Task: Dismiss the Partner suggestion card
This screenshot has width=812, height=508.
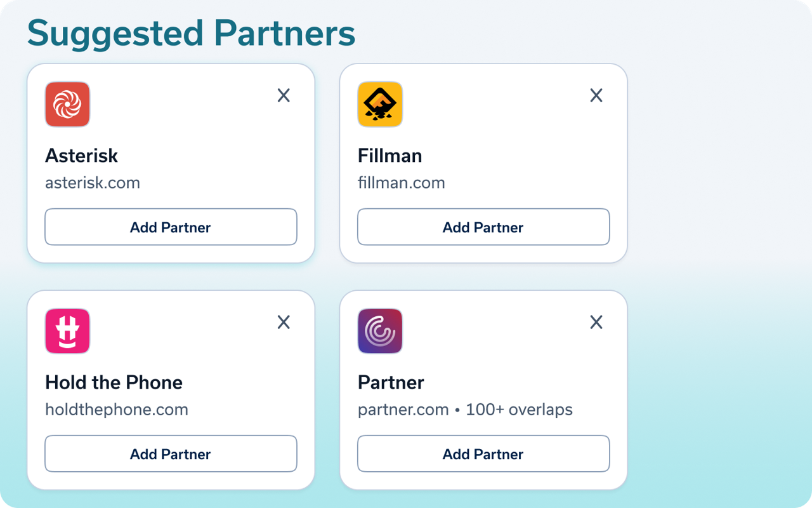Action: (596, 322)
